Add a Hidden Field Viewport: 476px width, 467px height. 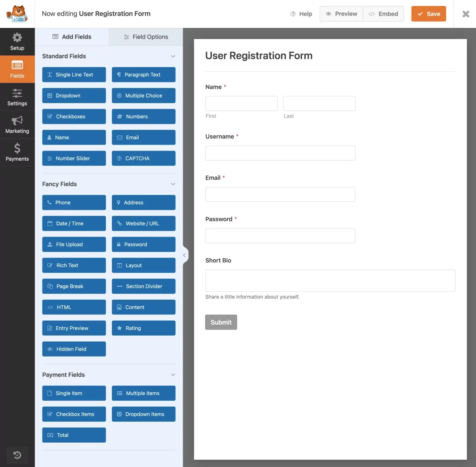coord(74,349)
